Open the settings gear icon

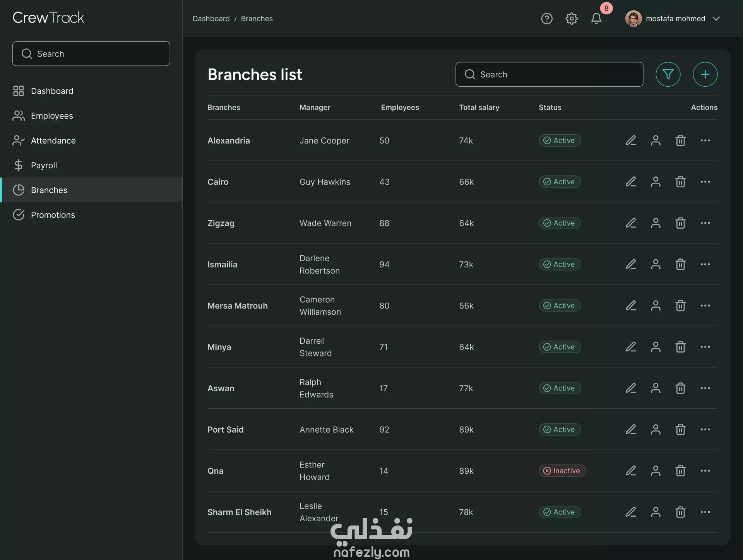pos(571,19)
